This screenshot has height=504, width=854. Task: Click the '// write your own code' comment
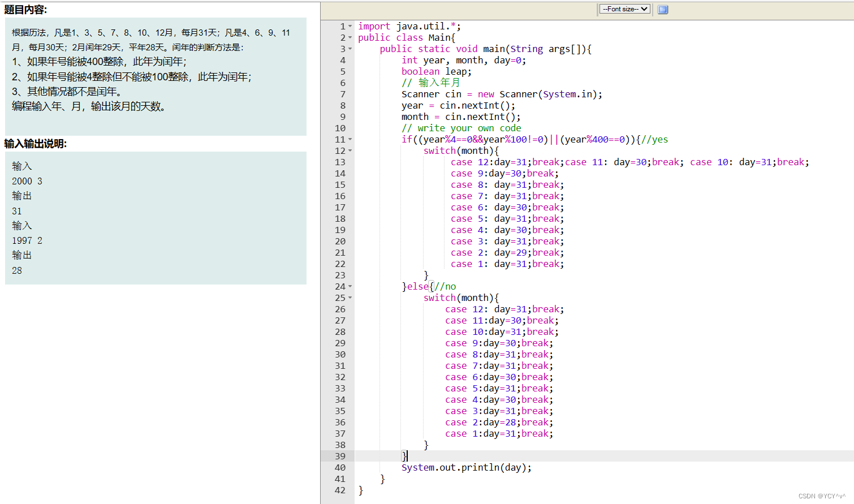click(461, 128)
